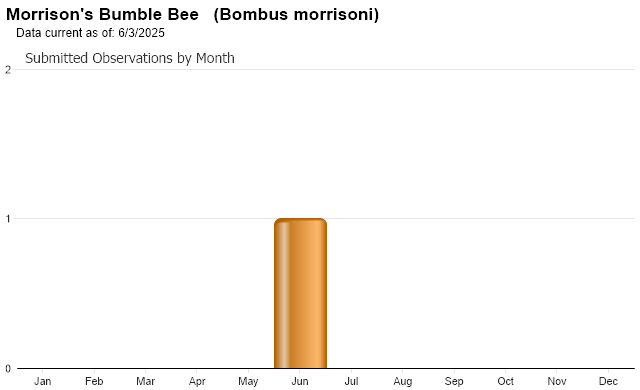
Task: Click the y-axis value 0 label
Action: click(8, 369)
